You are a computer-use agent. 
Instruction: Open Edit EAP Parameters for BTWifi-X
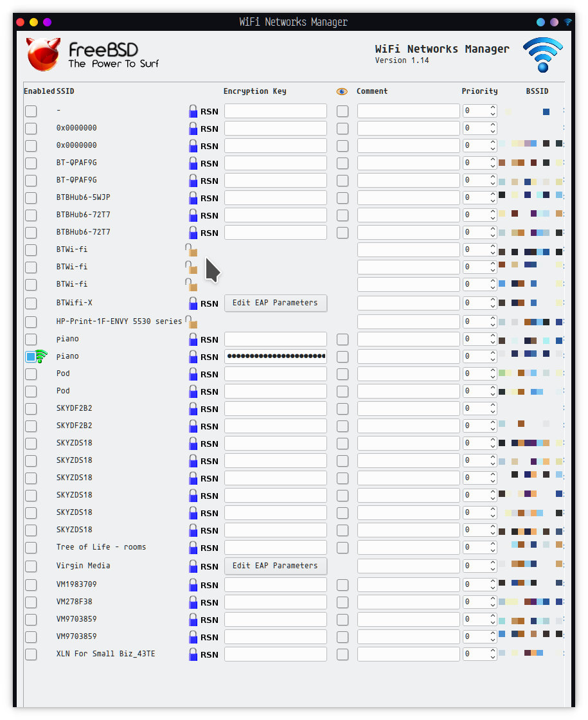pyautogui.click(x=275, y=303)
